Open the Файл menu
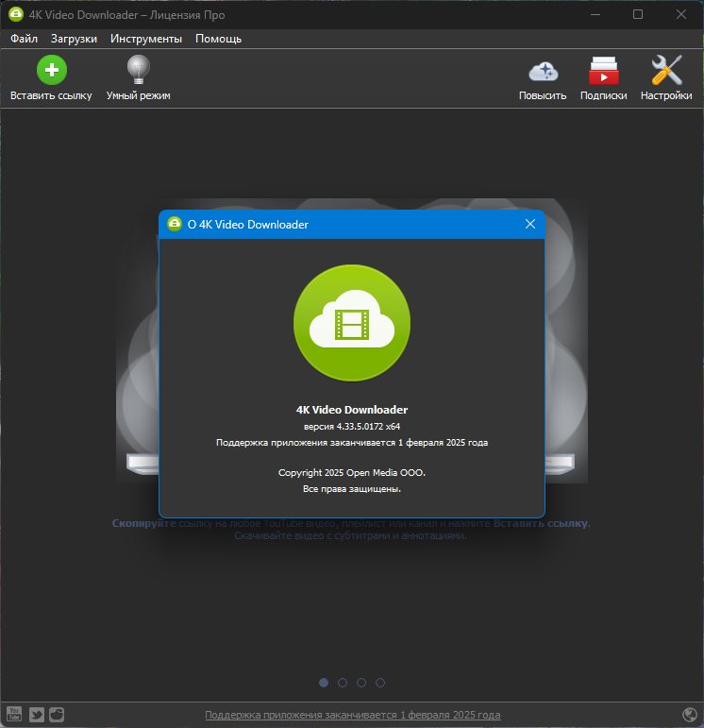Screen dimensions: 704x728 [x=24, y=39]
